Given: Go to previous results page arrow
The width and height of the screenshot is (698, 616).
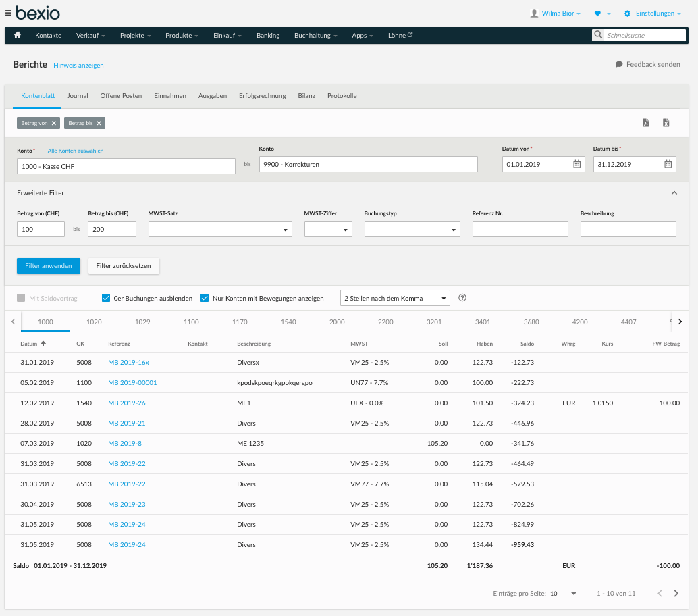Looking at the screenshot, I should (660, 593).
